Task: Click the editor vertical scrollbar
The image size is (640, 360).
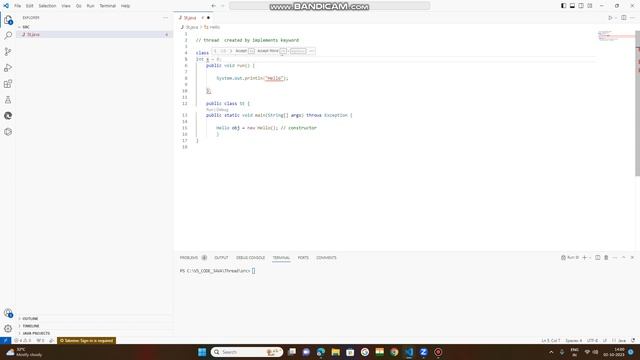Action: click(x=637, y=103)
